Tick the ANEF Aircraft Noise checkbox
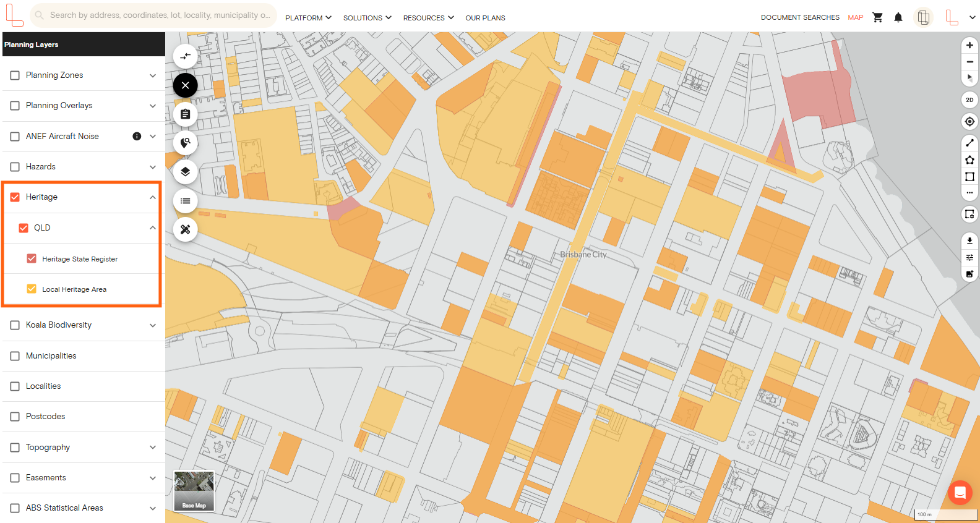The width and height of the screenshot is (980, 523). click(15, 136)
